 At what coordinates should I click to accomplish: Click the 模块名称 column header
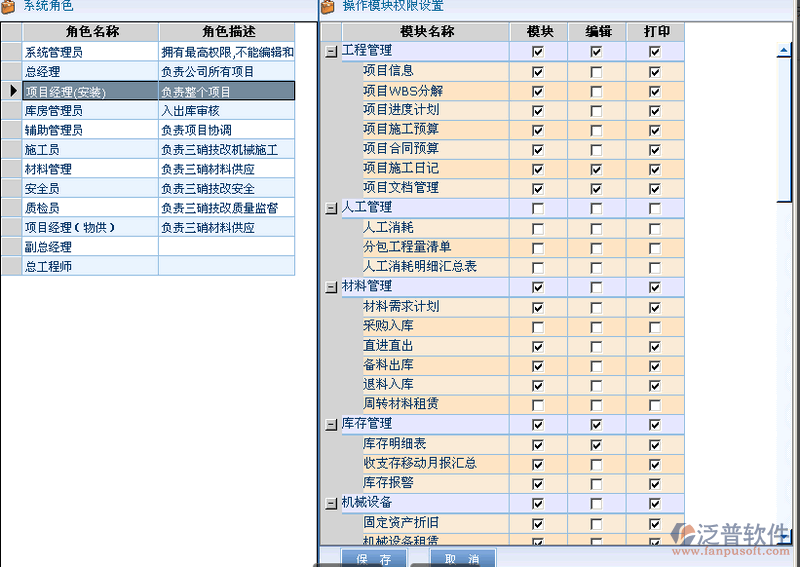(427, 32)
